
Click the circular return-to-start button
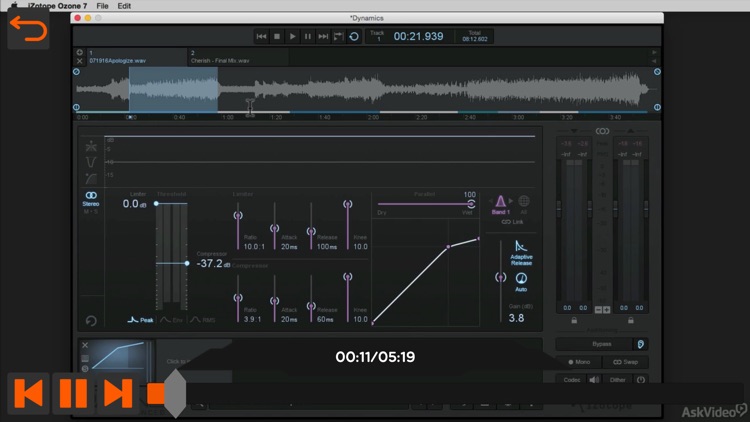point(354,36)
